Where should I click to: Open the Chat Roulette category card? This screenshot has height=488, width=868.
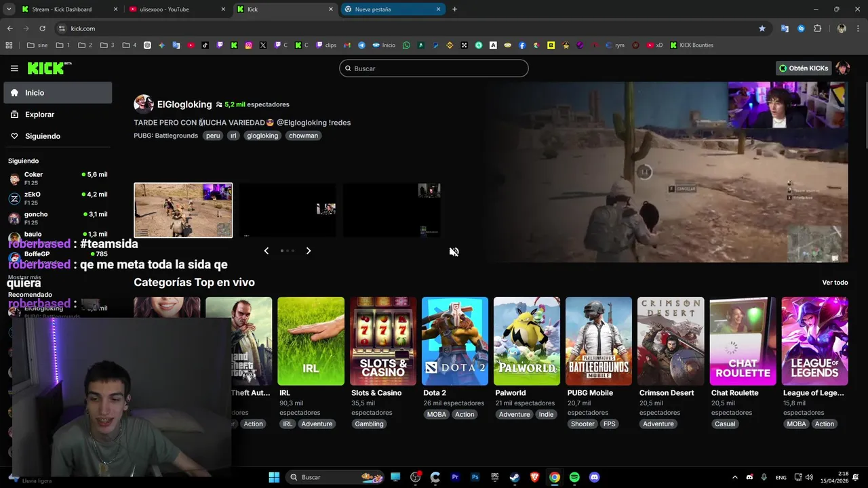[743, 341]
